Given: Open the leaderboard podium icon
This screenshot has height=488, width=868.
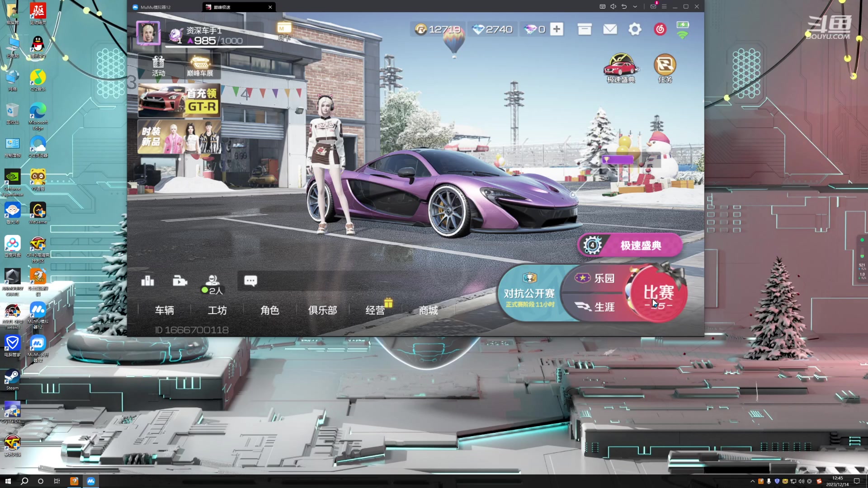Looking at the screenshot, I should click(x=148, y=281).
